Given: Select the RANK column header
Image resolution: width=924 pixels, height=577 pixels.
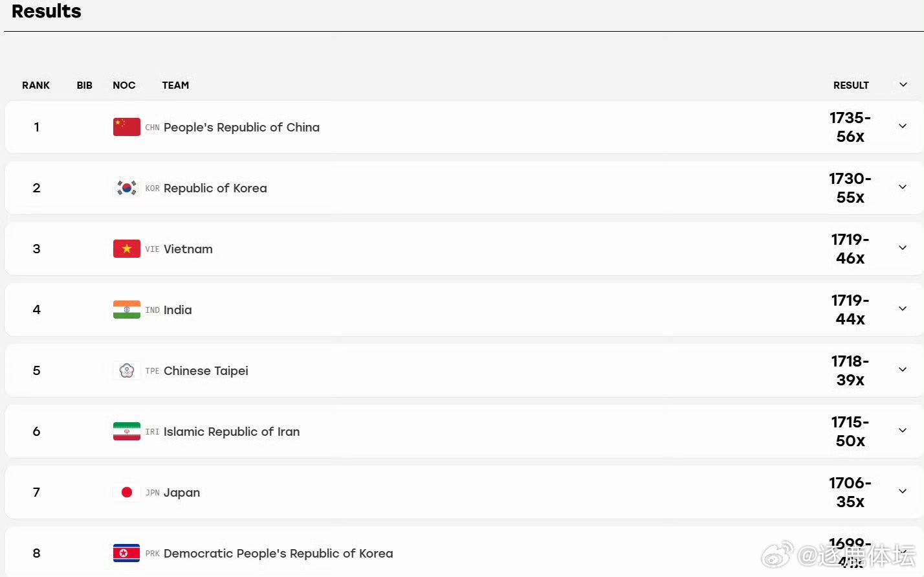Looking at the screenshot, I should pyautogui.click(x=36, y=85).
